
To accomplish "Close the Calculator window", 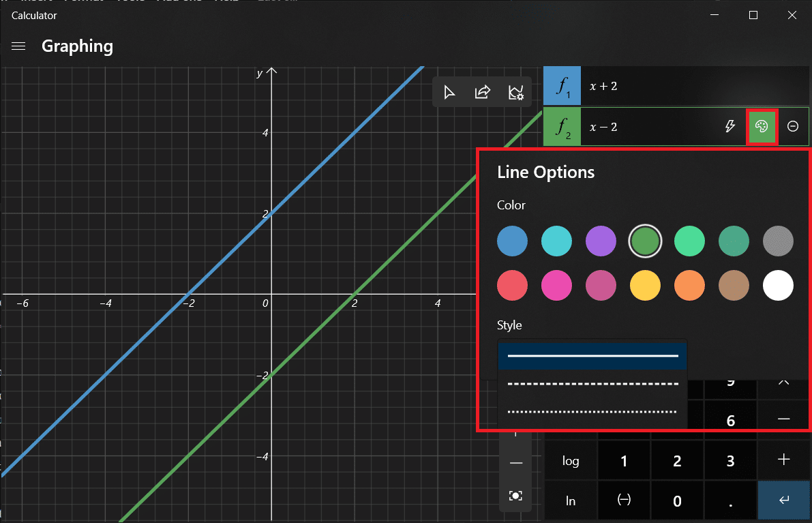I will click(x=792, y=15).
